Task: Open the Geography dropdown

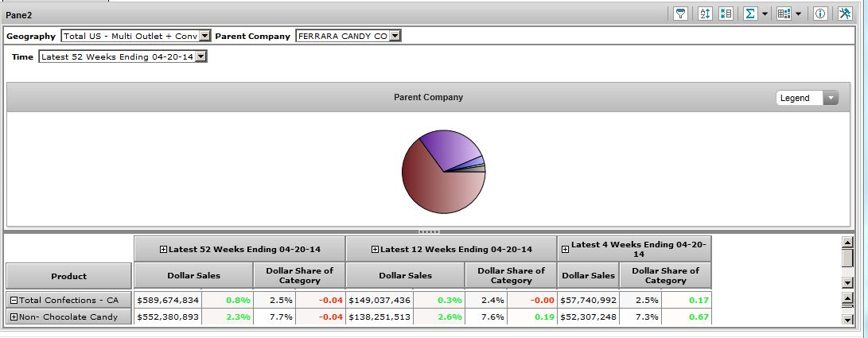Action: coord(204,36)
